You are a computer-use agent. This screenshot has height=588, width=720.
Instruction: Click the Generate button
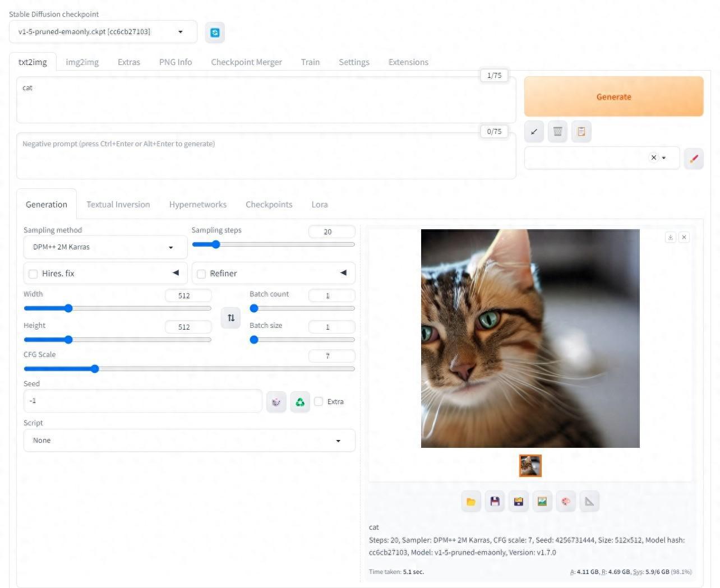pyautogui.click(x=613, y=96)
